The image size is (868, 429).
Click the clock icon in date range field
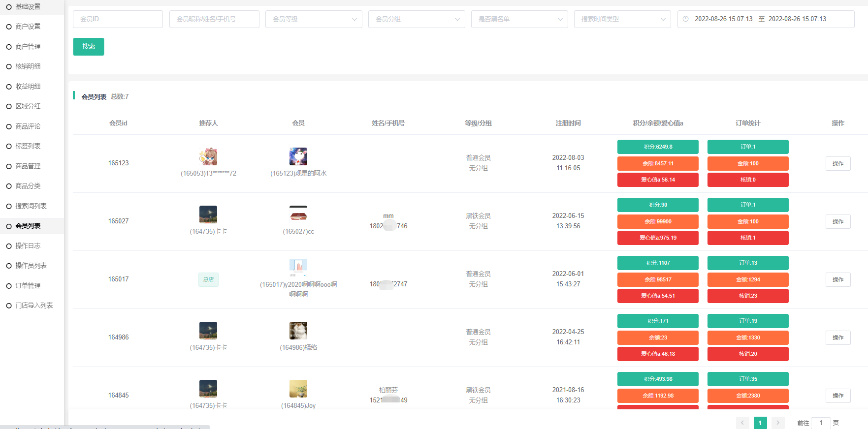685,19
